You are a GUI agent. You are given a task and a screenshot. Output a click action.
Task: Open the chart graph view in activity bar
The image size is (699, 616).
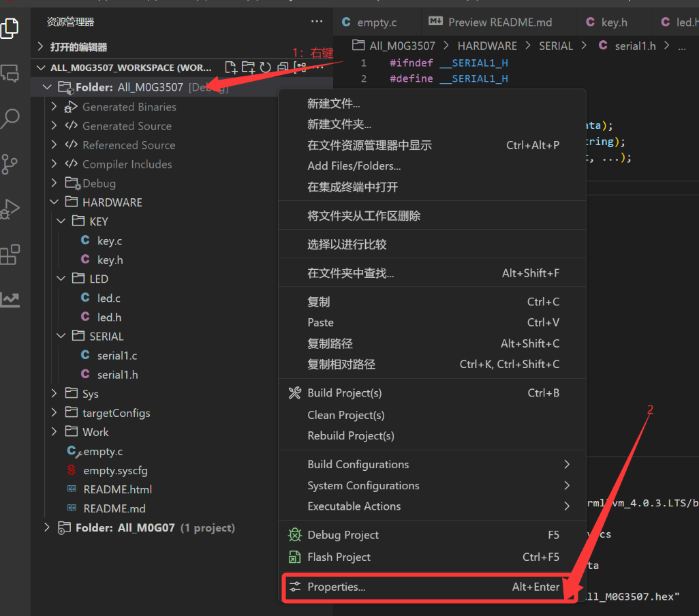coord(10,299)
